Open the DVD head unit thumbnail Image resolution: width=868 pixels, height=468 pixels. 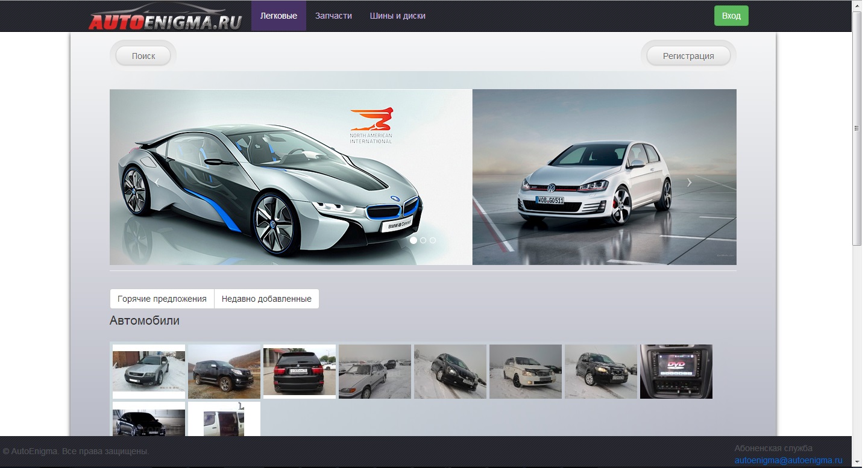[676, 372]
